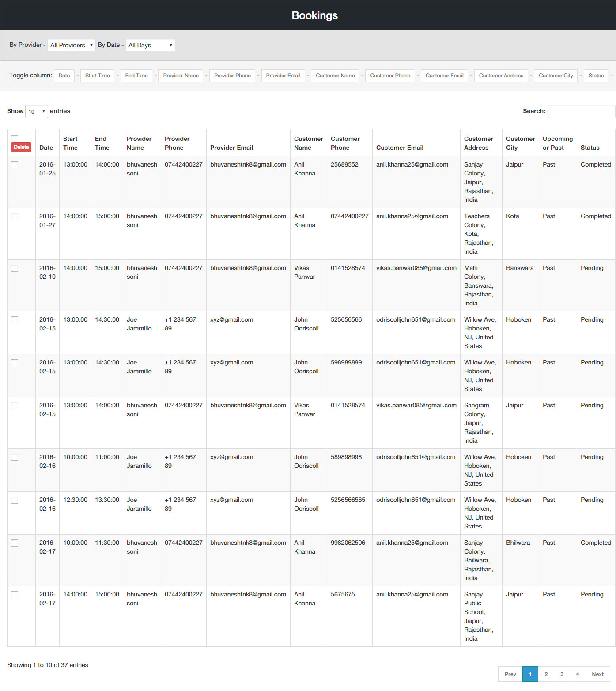
Task: Sort bookings by Provider Name header
Action: click(x=139, y=143)
